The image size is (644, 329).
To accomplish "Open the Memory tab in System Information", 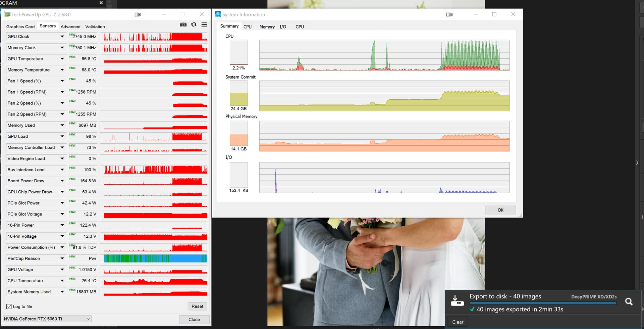I will click(x=267, y=27).
